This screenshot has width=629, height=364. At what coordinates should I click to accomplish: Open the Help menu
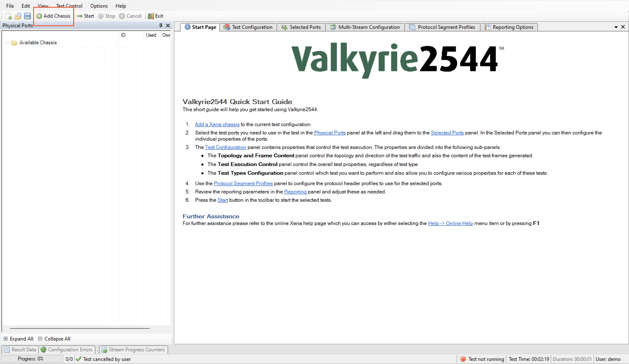pyautogui.click(x=121, y=6)
